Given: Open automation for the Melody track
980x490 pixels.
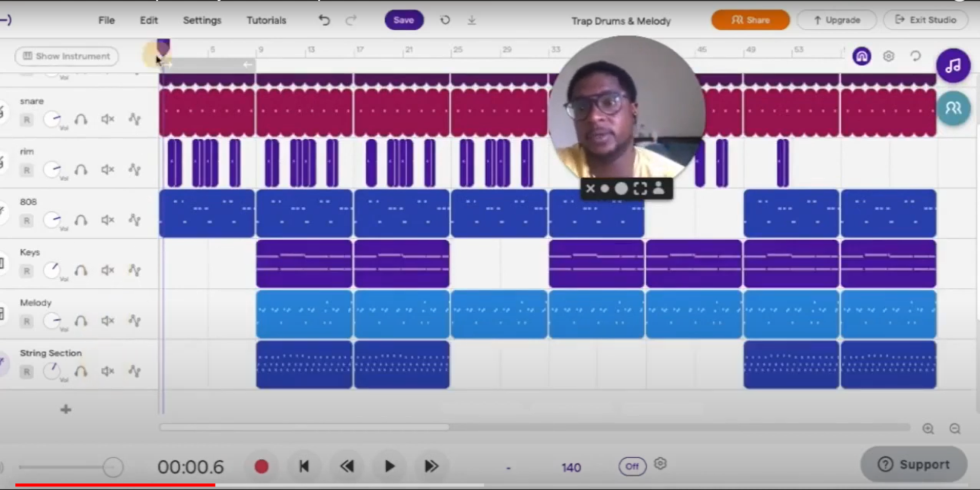Looking at the screenshot, I should [135, 321].
